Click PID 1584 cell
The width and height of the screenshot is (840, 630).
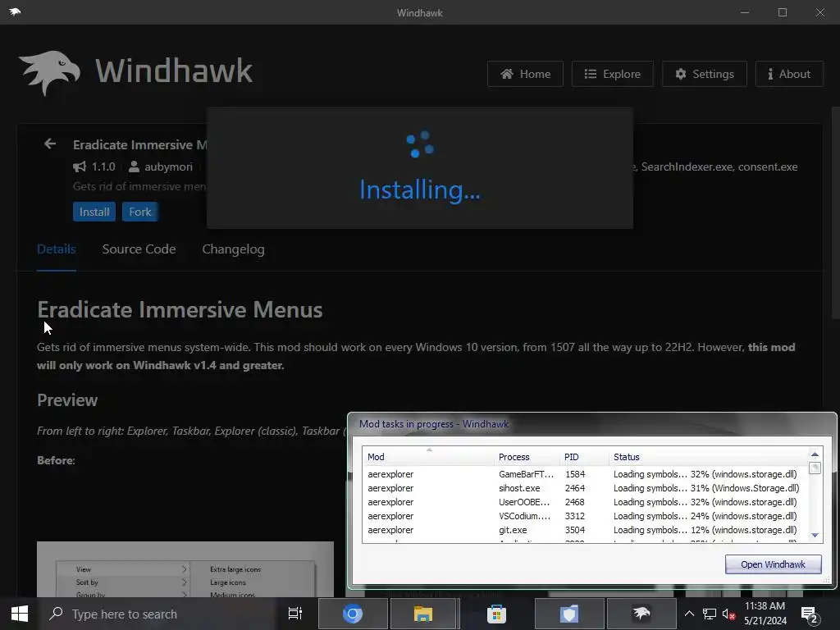click(x=575, y=474)
